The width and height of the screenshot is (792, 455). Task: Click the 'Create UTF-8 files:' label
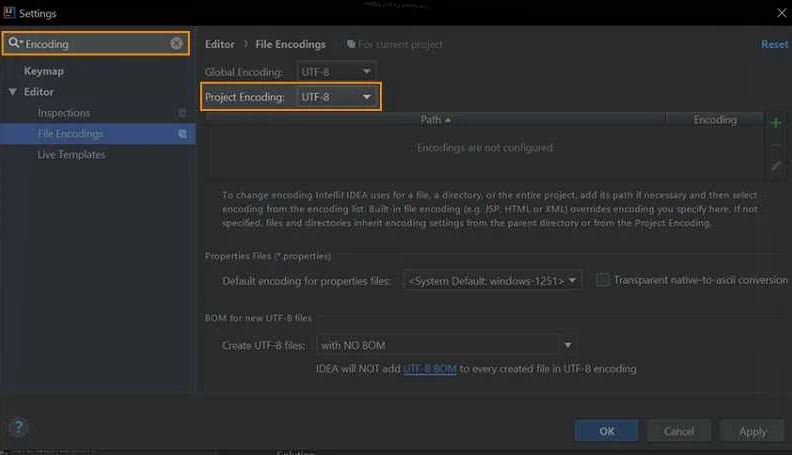tap(264, 346)
